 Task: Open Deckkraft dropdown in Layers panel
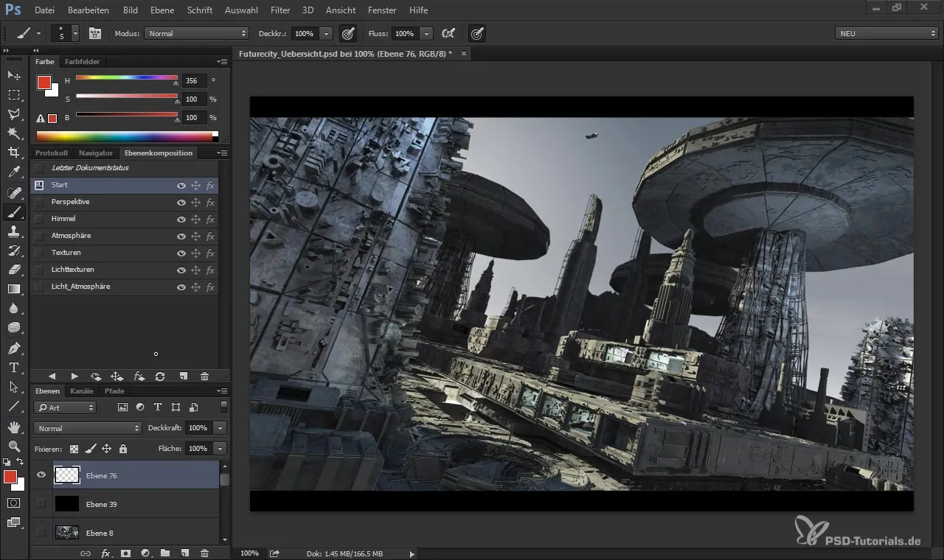[220, 428]
